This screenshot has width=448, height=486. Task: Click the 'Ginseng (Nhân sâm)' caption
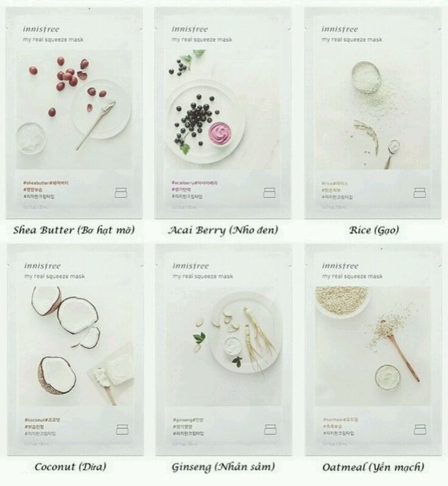(224, 467)
